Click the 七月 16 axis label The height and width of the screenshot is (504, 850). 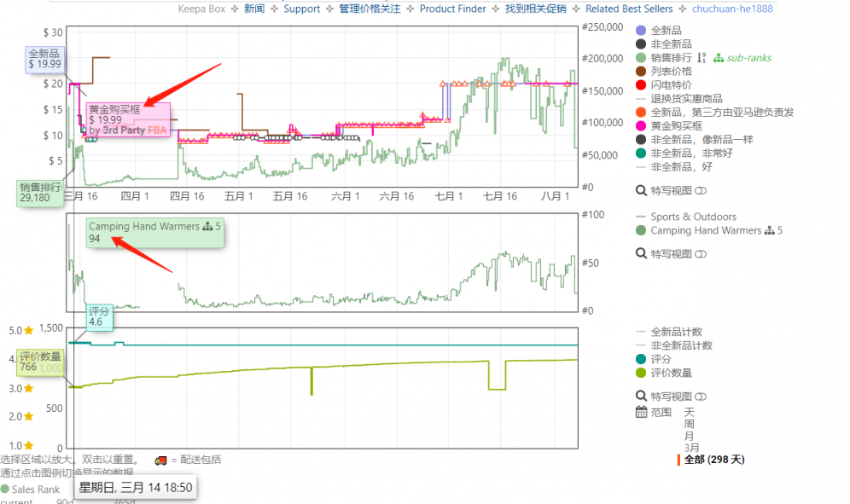pos(500,196)
